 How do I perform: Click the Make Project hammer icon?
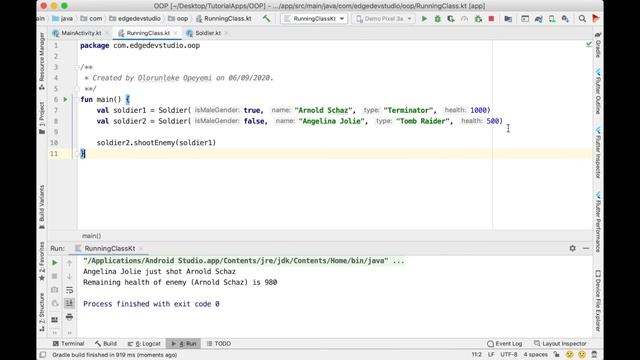(x=267, y=18)
